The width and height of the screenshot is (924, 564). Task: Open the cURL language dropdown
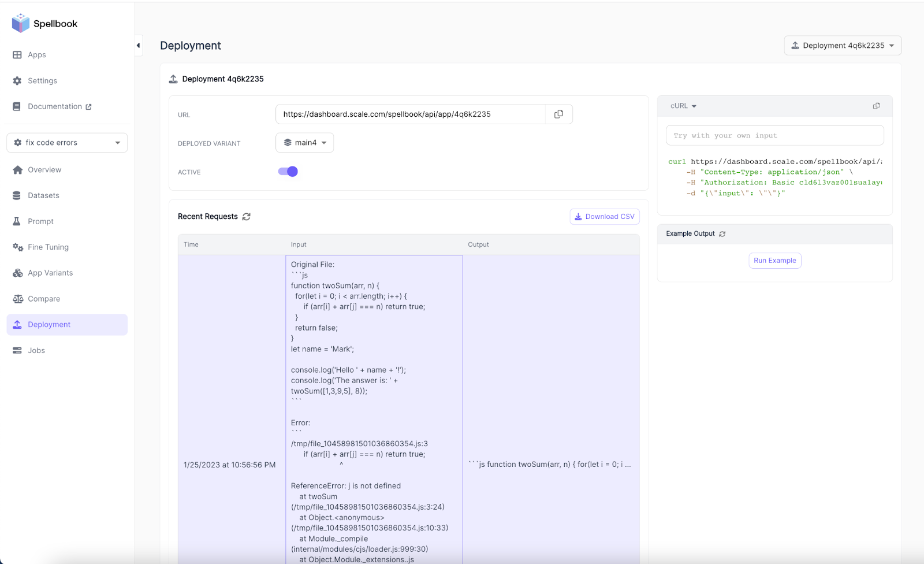point(684,106)
